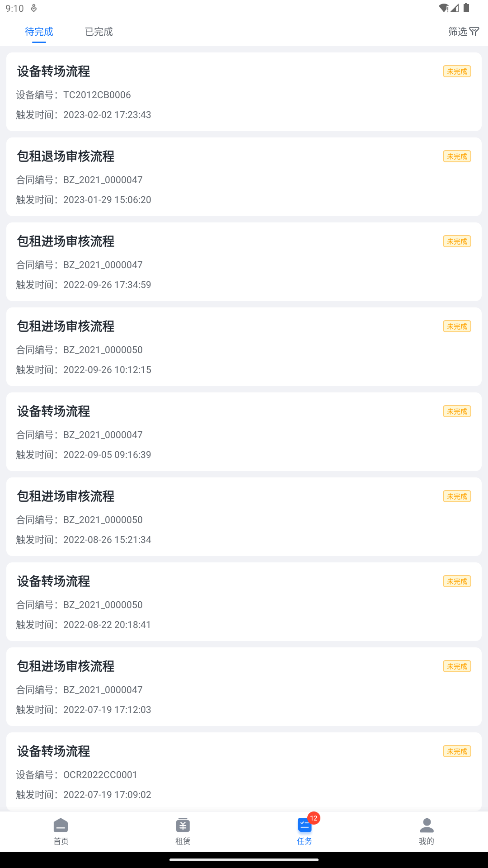Open task triggered 2022-09-26 17:34:59
Image resolution: width=488 pixels, height=868 pixels.
tap(244, 262)
